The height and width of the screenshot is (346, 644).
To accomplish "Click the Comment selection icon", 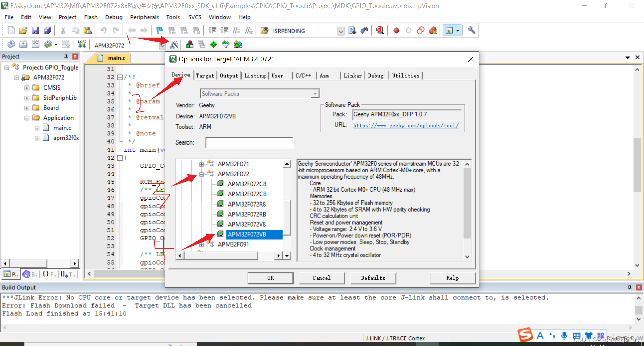I will 236,31.
